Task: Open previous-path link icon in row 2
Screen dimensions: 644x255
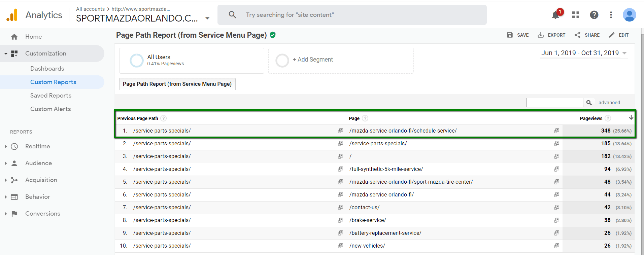Action: [x=341, y=143]
